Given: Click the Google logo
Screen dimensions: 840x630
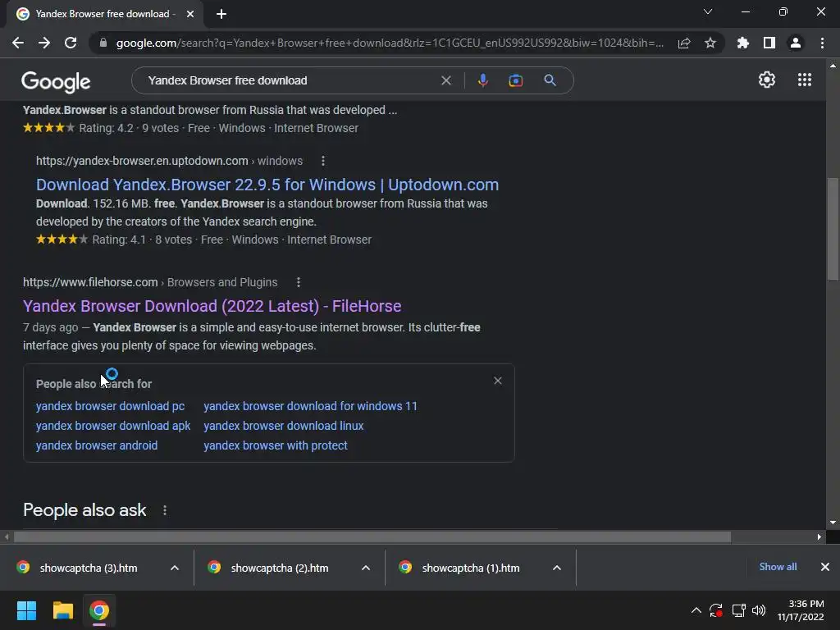Looking at the screenshot, I should coord(56,81).
